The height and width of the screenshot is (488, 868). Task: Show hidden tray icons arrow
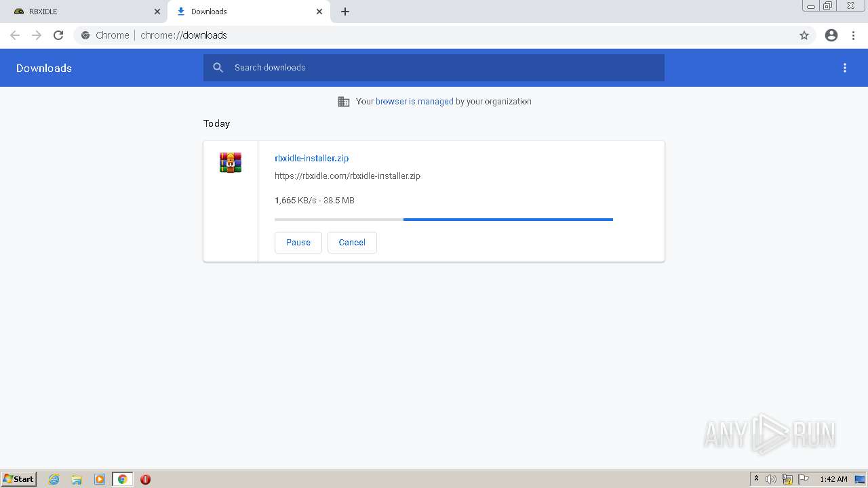click(756, 479)
